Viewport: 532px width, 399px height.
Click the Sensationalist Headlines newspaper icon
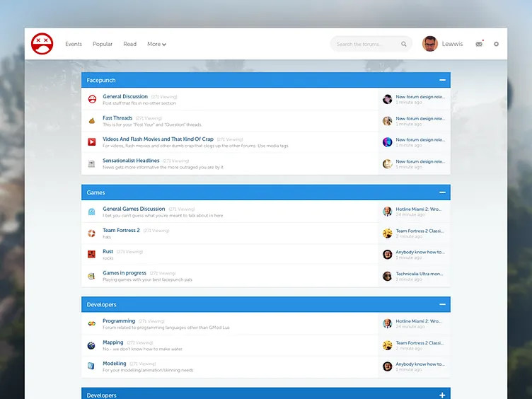click(x=91, y=164)
